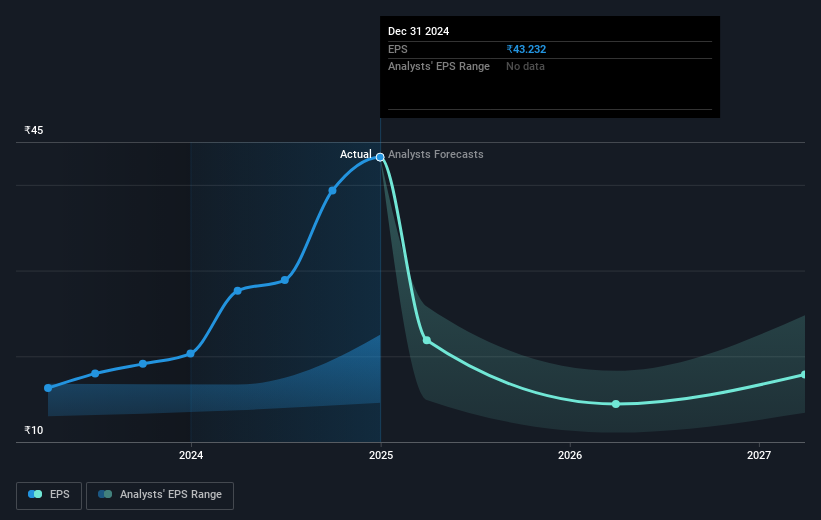821x520 pixels.
Task: Click the Analysts' EPS Range legend color icon
Action: click(x=105, y=494)
